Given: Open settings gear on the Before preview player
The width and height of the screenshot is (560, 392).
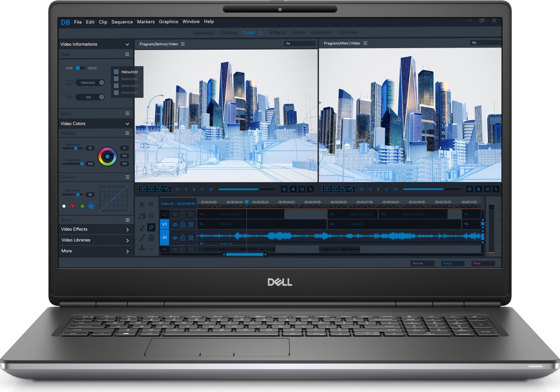Looking at the screenshot, I should (x=284, y=189).
